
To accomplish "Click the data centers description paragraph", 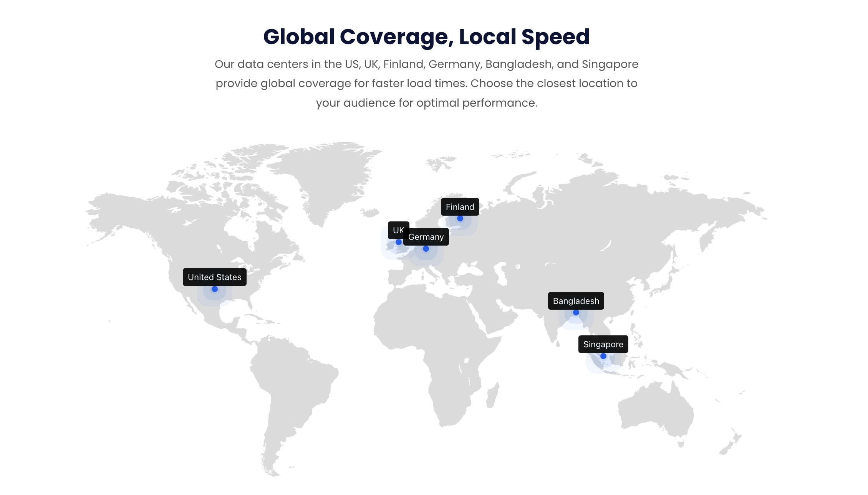I will pos(426,83).
